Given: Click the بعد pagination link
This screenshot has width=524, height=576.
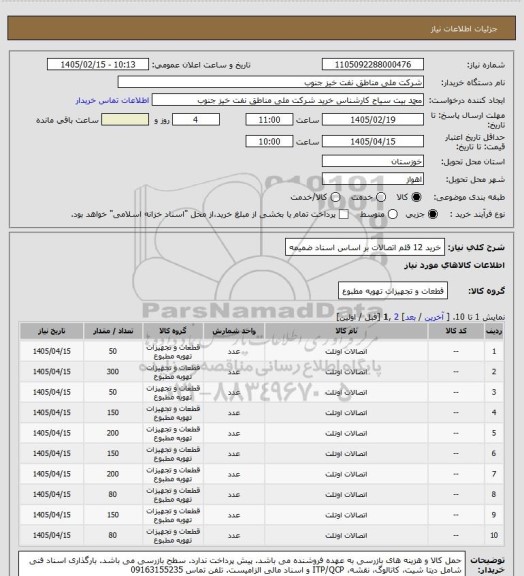Looking at the screenshot, I should (410, 317).
